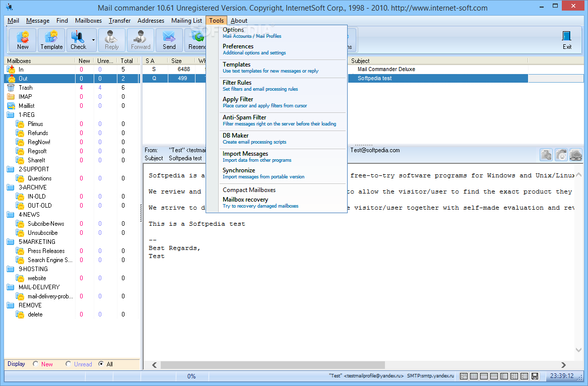Click the clock showing 23:39:12

click(x=561, y=376)
